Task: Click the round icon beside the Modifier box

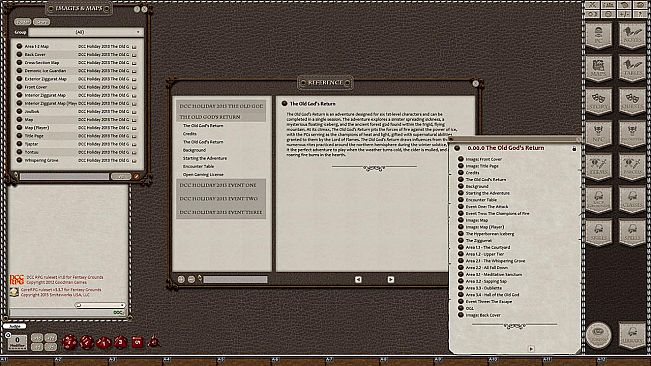Action: pos(8,335)
